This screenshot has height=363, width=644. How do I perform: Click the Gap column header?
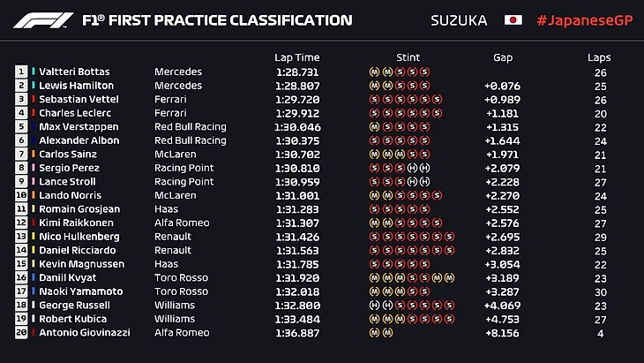pyautogui.click(x=503, y=57)
